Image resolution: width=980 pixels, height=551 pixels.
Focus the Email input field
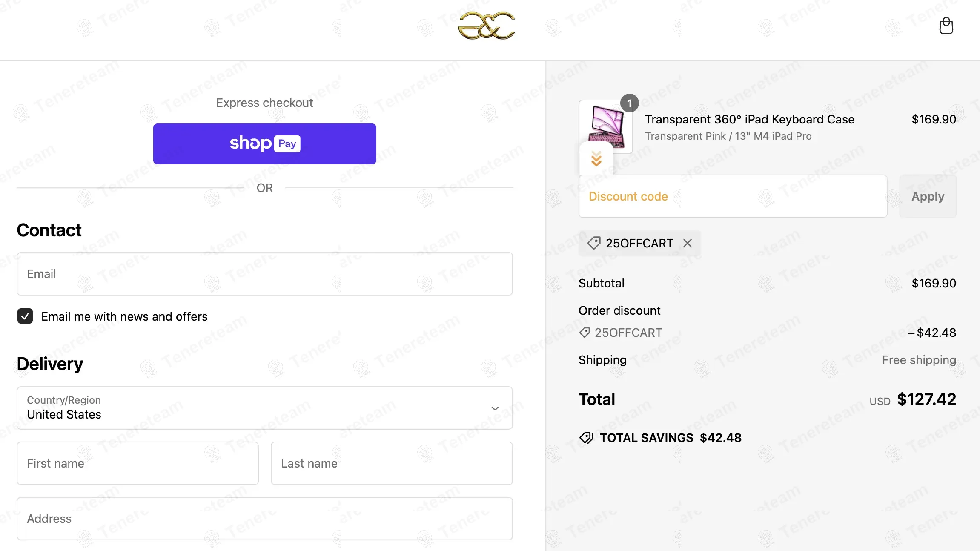(x=264, y=274)
